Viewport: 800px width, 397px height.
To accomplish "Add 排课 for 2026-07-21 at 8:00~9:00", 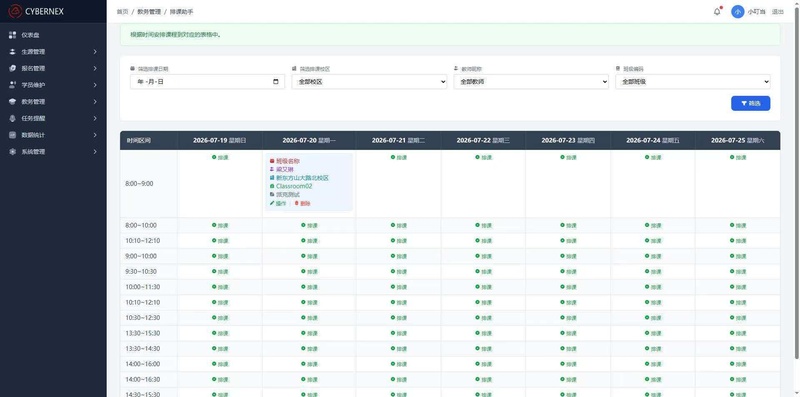I will [398, 157].
